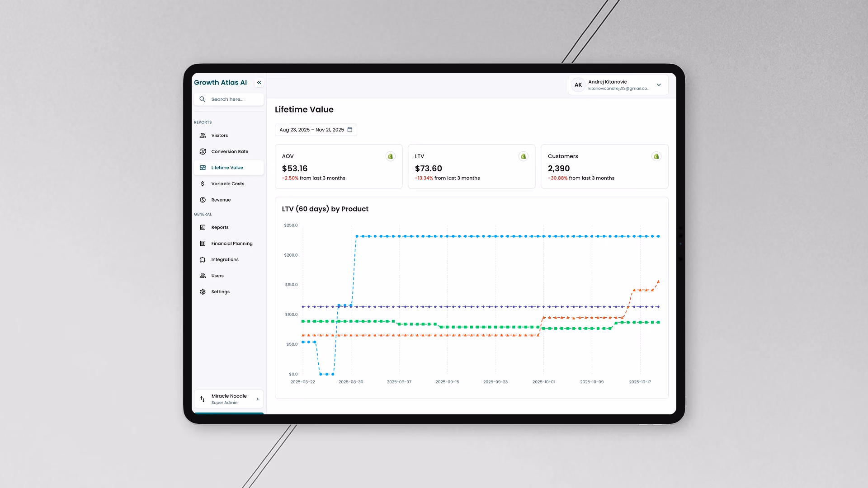868x488 pixels.
Task: Open the Conversion Rate report
Action: (x=229, y=152)
